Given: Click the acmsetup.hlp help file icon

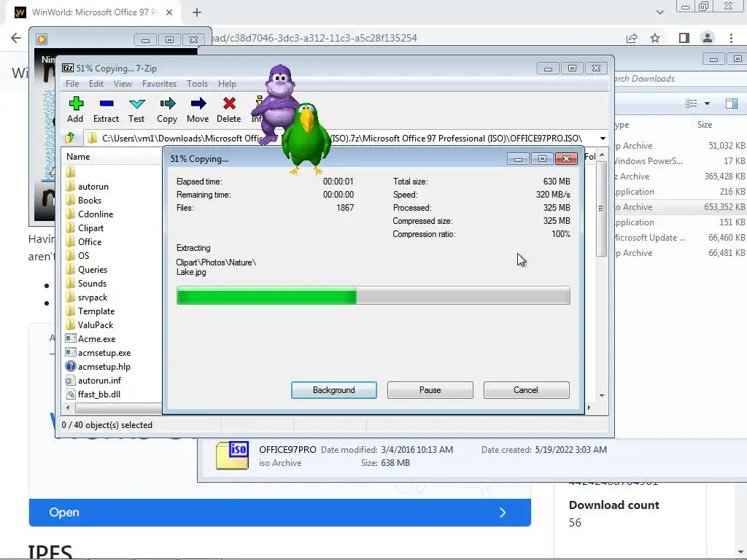Looking at the screenshot, I should 71,366.
